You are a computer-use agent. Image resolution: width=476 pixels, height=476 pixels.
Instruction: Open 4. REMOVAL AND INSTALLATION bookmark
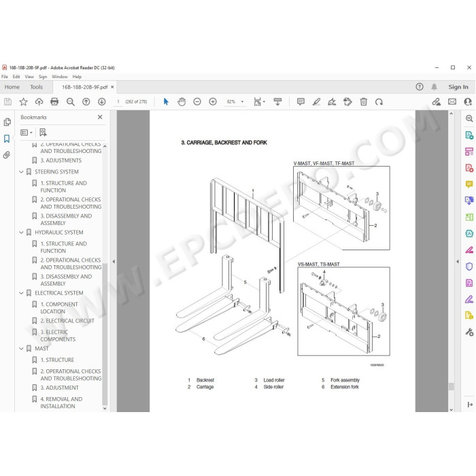click(61, 403)
